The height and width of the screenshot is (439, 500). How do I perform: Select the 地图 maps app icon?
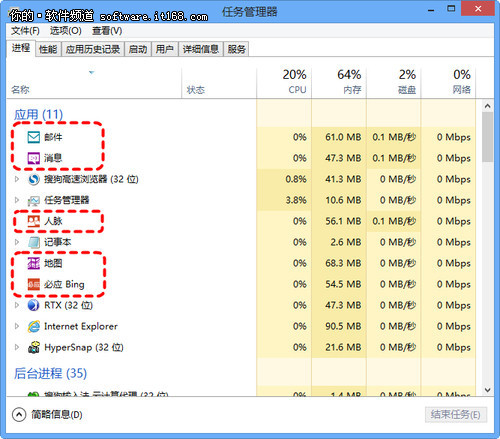(34, 263)
